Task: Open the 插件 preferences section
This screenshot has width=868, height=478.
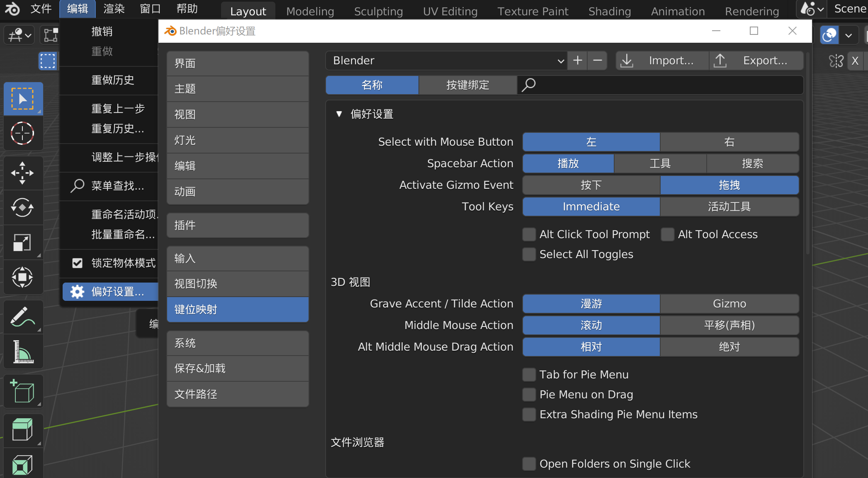Action: coord(238,225)
